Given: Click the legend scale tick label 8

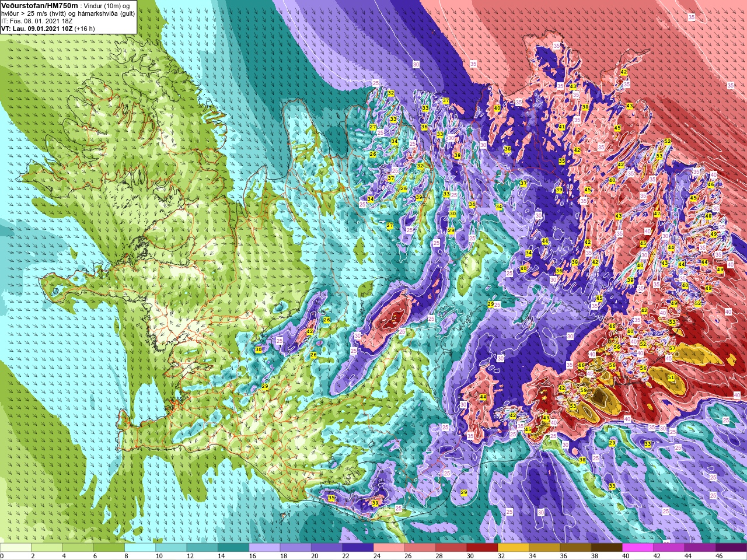Looking at the screenshot, I should click(127, 556).
